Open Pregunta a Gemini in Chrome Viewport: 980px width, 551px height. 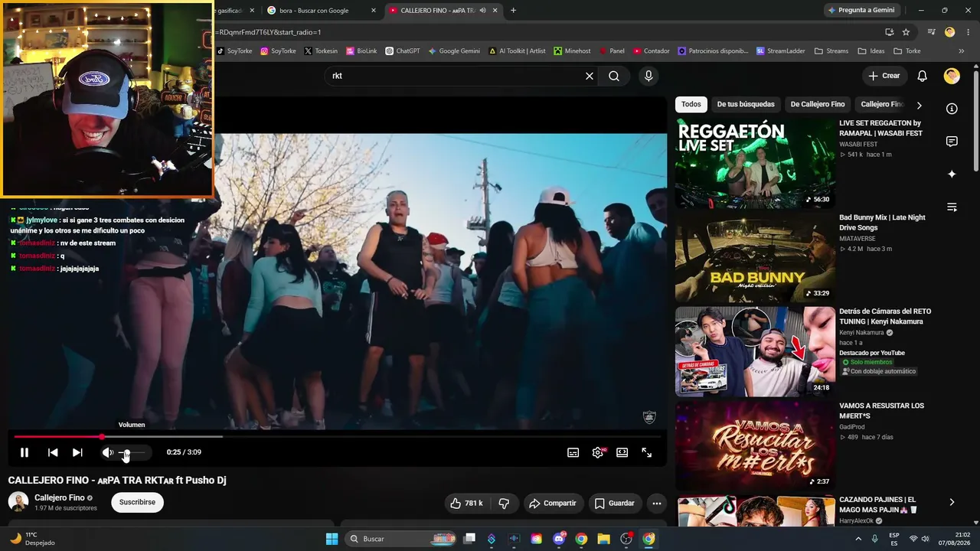tap(861, 11)
